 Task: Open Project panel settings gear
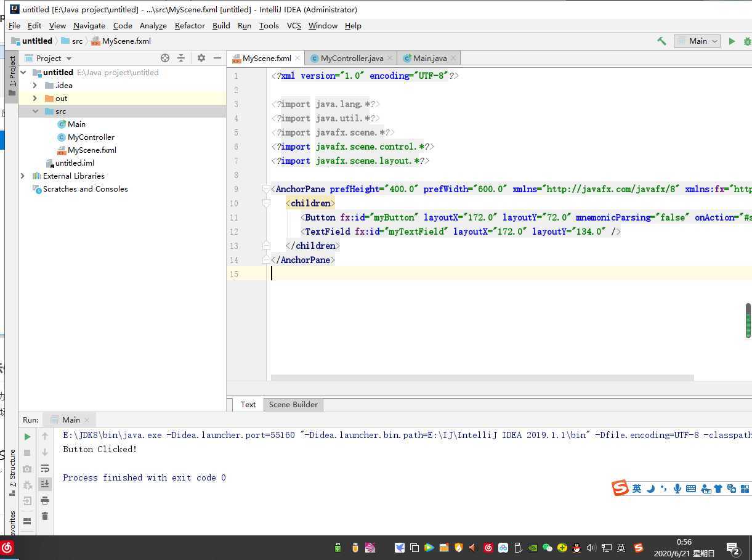201,58
